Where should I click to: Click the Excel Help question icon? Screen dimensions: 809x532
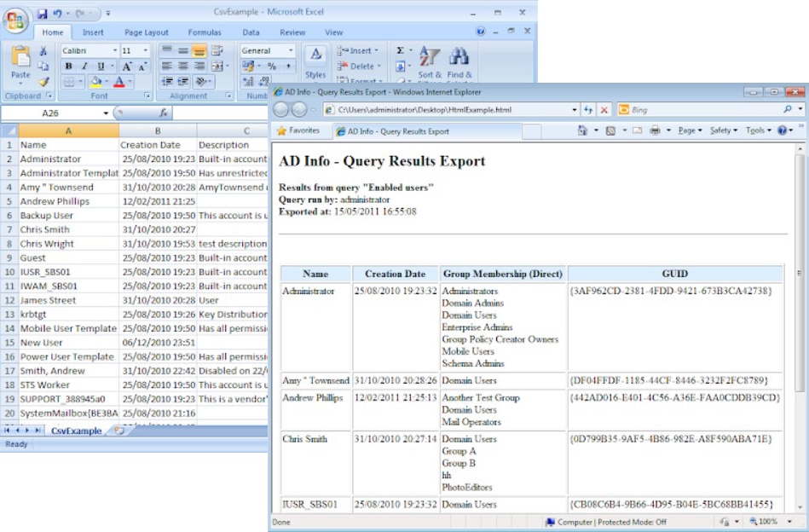(x=480, y=32)
